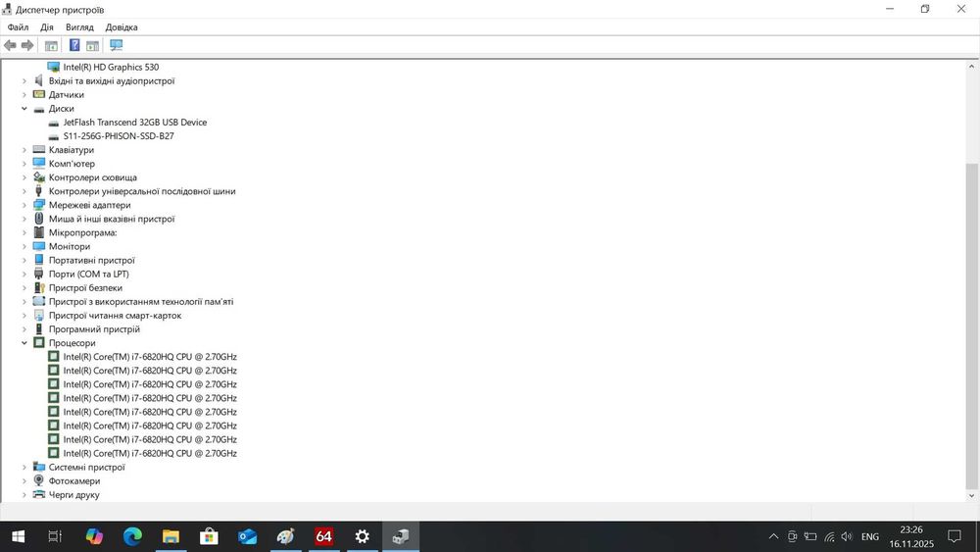
Task: Open the Довідка menu
Action: pos(122,26)
